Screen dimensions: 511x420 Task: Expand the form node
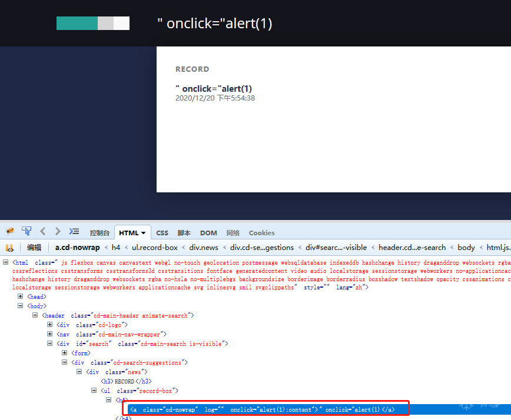click(x=65, y=353)
